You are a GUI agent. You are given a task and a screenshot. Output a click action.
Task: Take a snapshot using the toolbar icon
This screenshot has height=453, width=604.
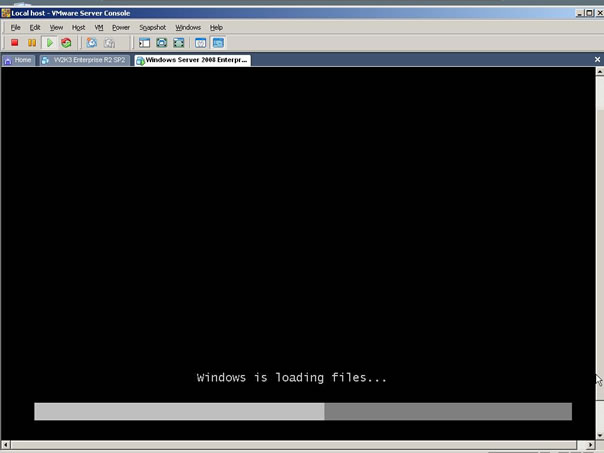(x=91, y=43)
